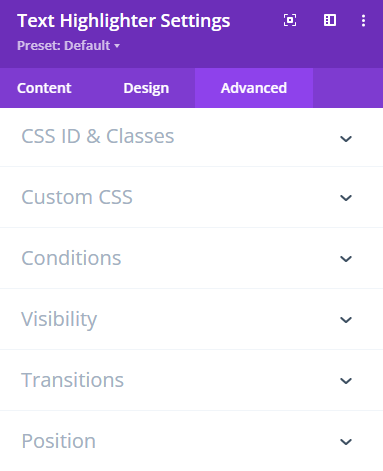Click the Visibility section label
Image resolution: width=383 pixels, height=471 pixels.
pos(59,320)
